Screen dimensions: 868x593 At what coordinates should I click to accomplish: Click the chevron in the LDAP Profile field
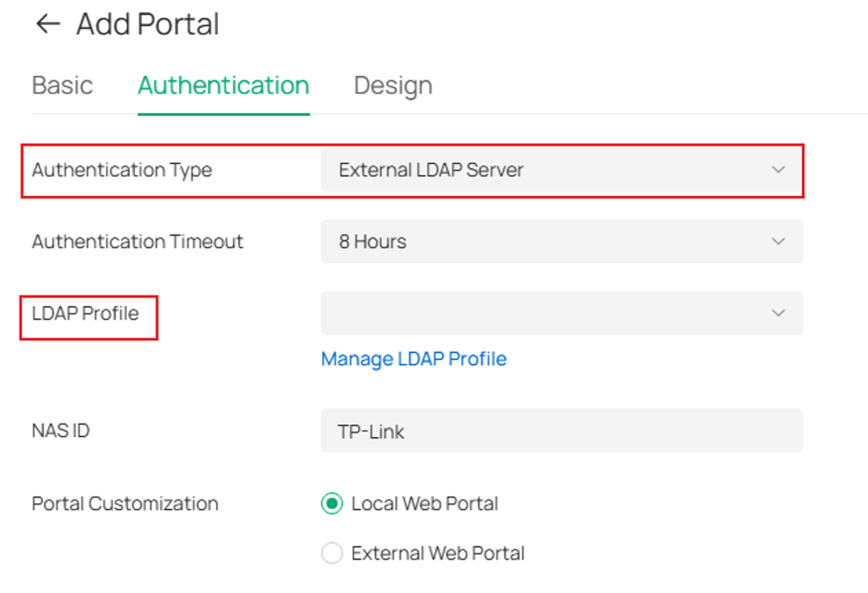[778, 313]
